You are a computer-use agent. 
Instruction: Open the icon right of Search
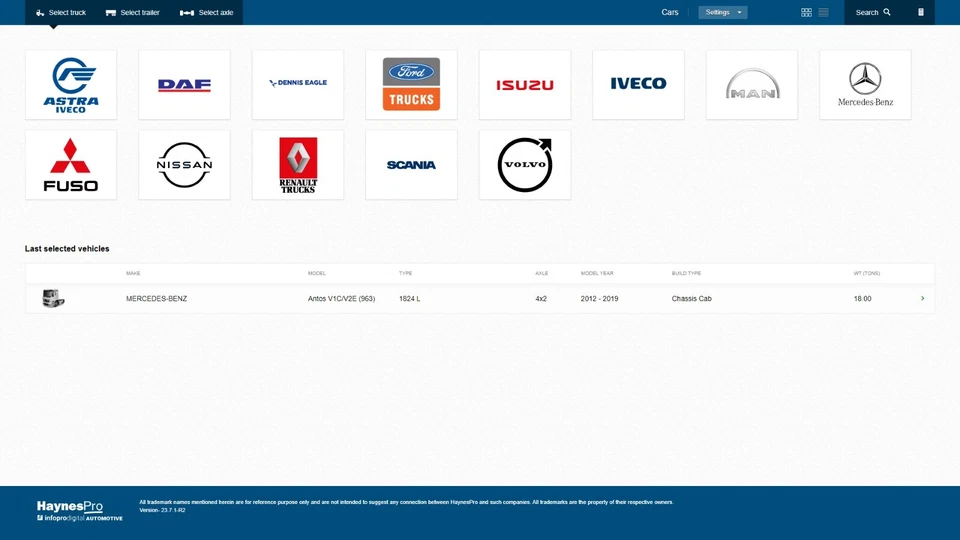(x=921, y=12)
